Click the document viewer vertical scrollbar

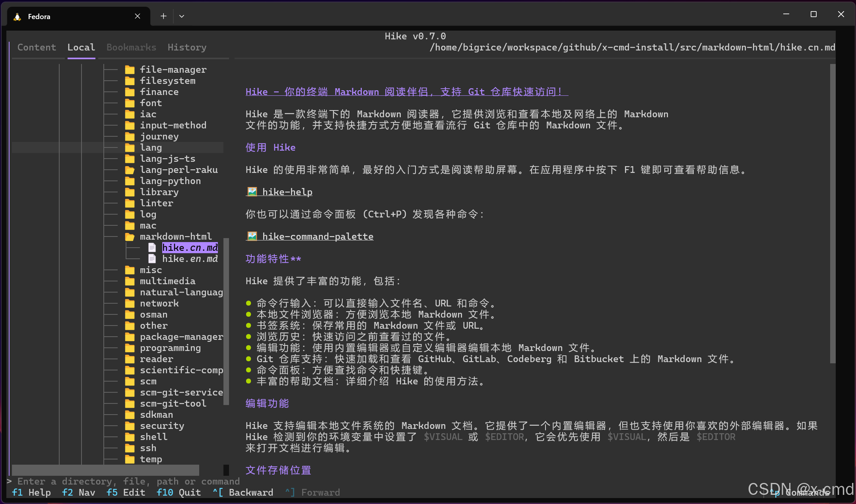(x=833, y=214)
